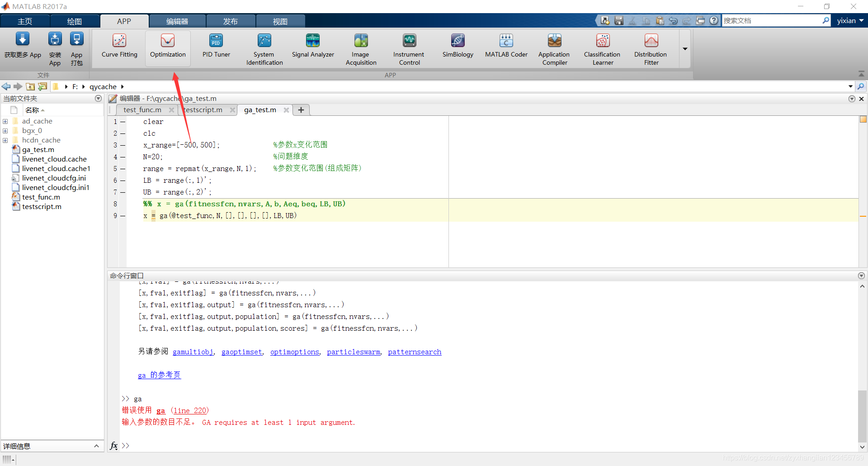Viewport: 868px width, 466px height.
Task: Click the browse for folder icon
Action: [42, 86]
